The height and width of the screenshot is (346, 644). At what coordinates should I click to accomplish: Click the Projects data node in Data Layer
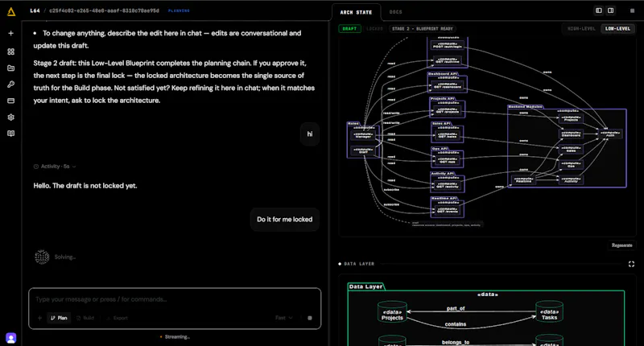pos(392,312)
